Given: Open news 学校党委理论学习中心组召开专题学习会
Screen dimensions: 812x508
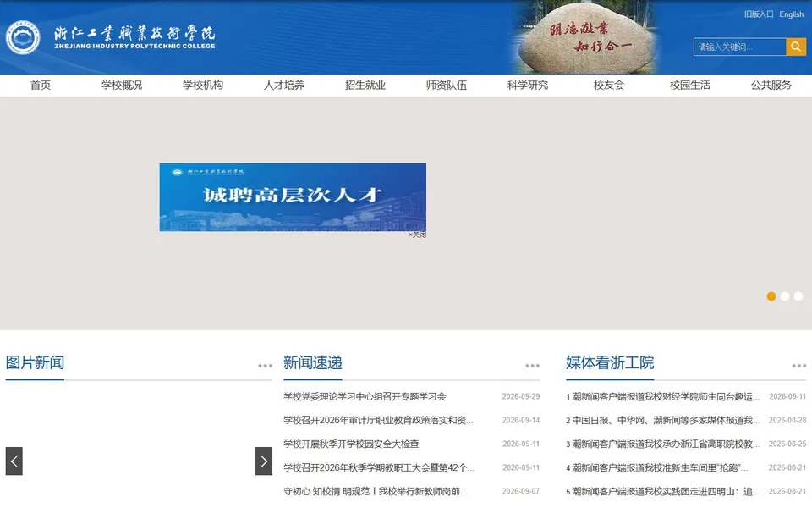Looking at the screenshot, I should 365,396.
